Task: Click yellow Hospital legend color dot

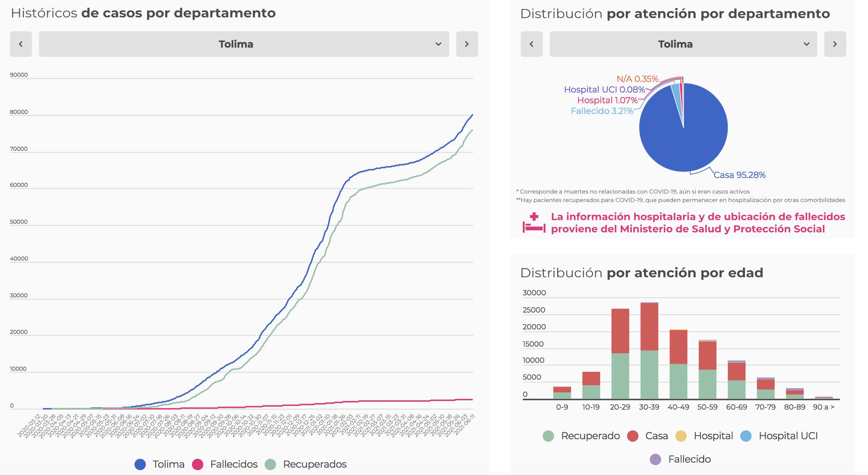Action: pyautogui.click(x=681, y=436)
